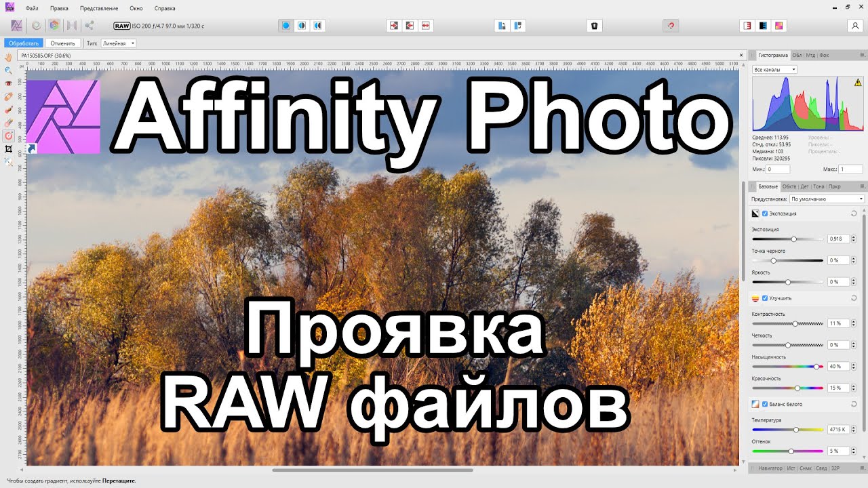Click the Насыщенность saturation slider
Screen dimensions: 868x488
(788, 367)
